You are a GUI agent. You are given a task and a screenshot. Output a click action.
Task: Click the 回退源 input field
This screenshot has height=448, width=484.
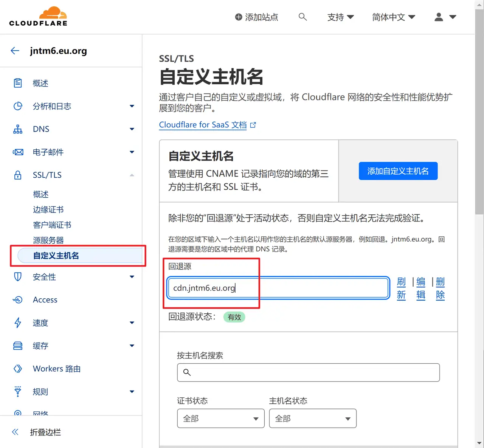[x=278, y=288]
